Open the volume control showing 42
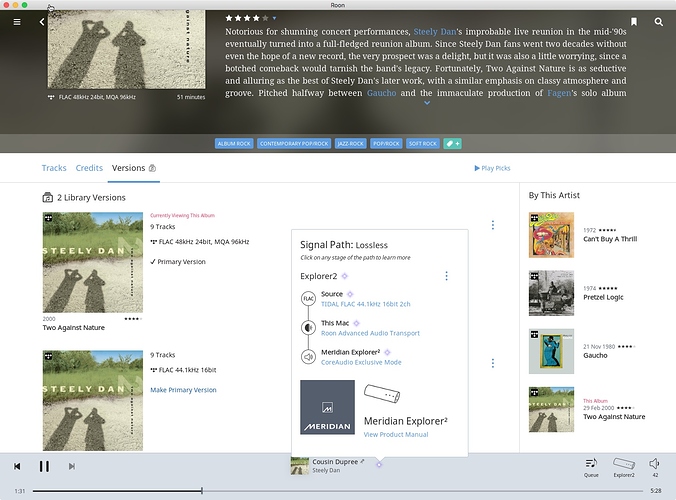 point(654,467)
